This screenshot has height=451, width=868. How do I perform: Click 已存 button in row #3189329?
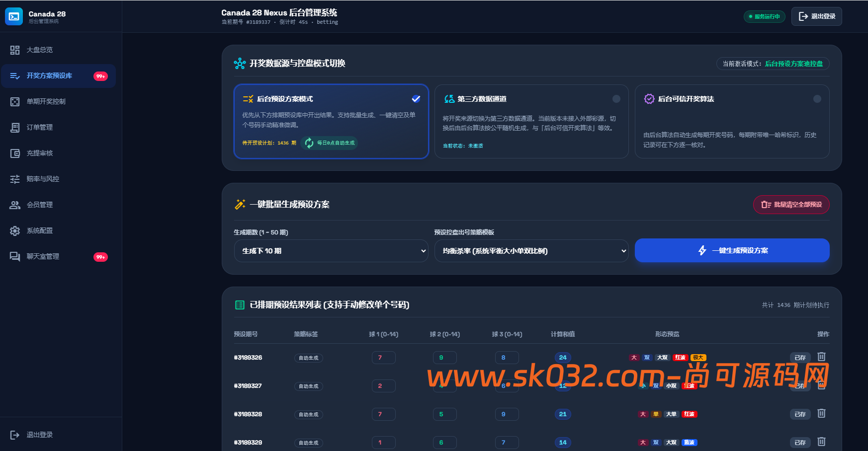[800, 443]
